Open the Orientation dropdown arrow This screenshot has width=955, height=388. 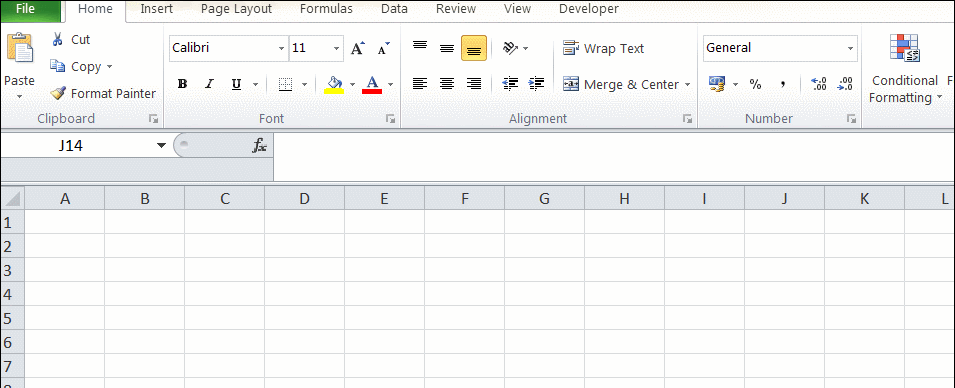click(526, 49)
